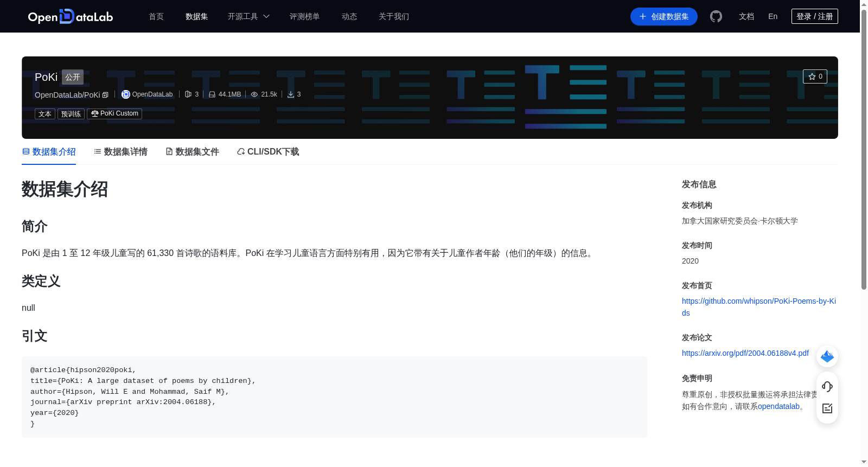This screenshot has width=868, height=467.
Task: Open 数据集 navigation item
Action: click(x=197, y=17)
